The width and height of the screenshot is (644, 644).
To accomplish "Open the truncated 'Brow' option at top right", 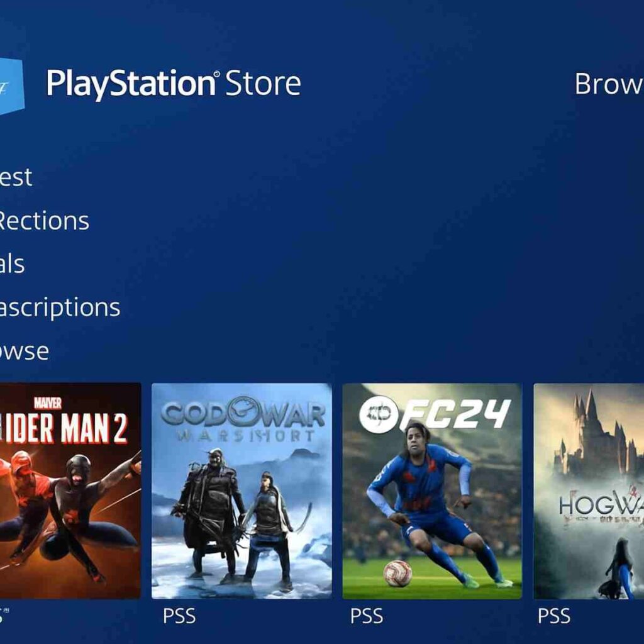I will tap(609, 84).
